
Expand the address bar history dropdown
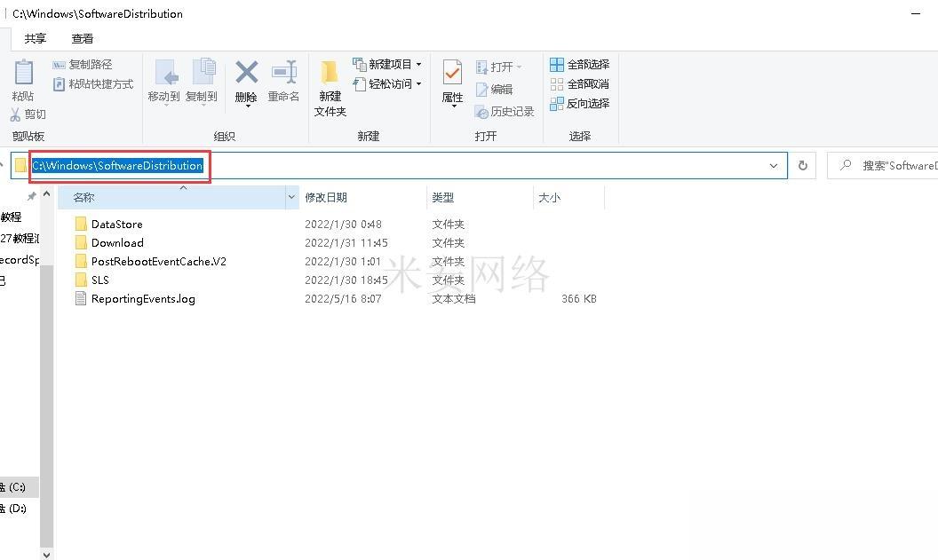[x=774, y=166]
